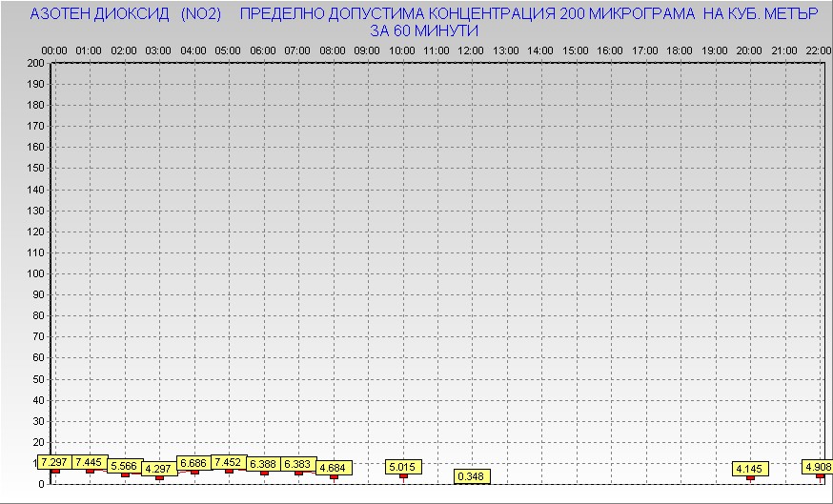This screenshot has height=504, width=833.
Task: Click the 7.297 data label
Action: (x=54, y=463)
